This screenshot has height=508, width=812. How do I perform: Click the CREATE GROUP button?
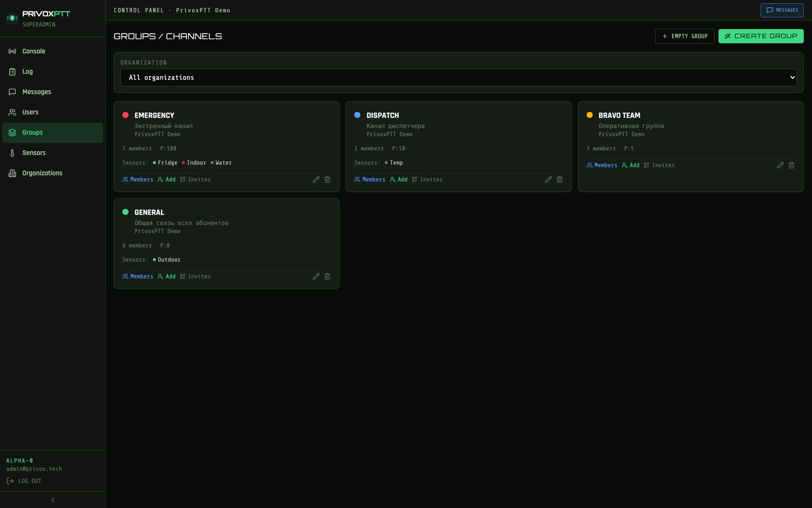click(x=761, y=36)
